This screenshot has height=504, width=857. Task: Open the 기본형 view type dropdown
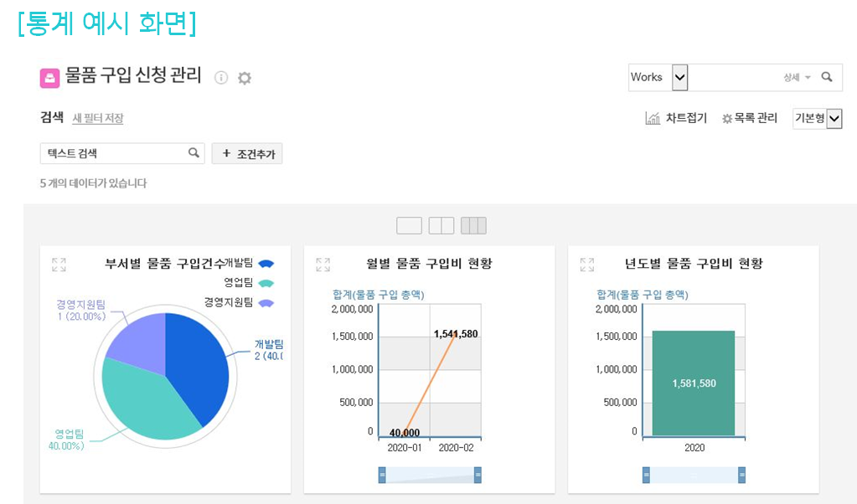tap(834, 119)
